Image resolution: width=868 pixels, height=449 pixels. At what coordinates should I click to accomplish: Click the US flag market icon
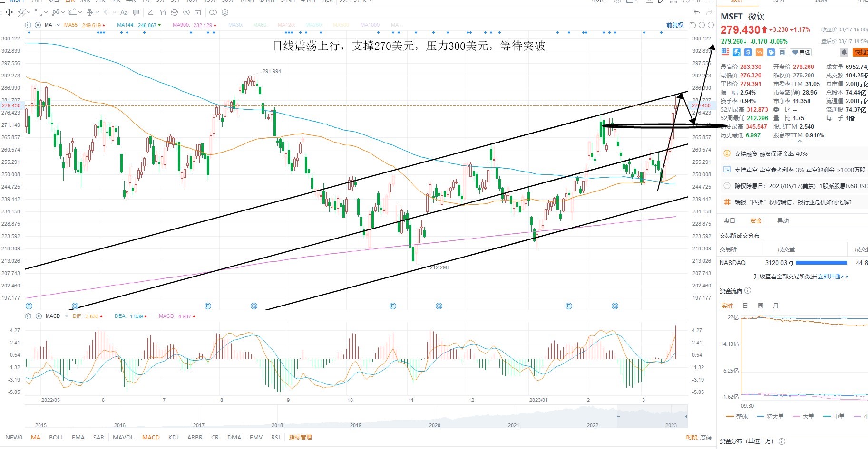(725, 52)
